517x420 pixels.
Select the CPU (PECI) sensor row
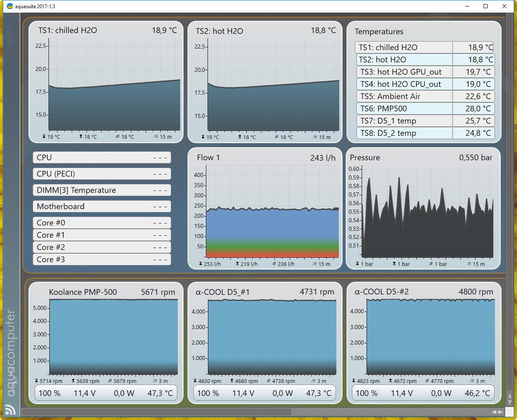(x=102, y=174)
